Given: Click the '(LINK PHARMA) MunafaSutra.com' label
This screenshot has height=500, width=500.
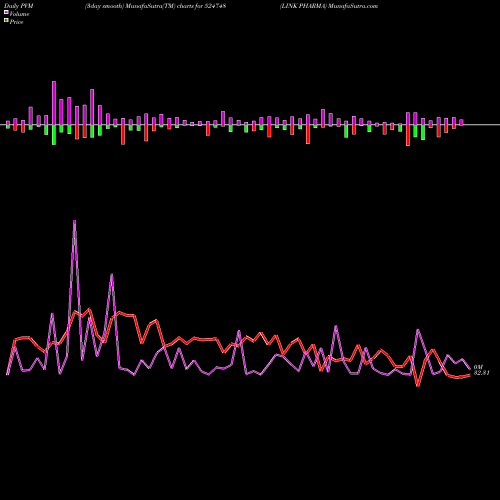Looking at the screenshot, I should (x=329, y=6).
